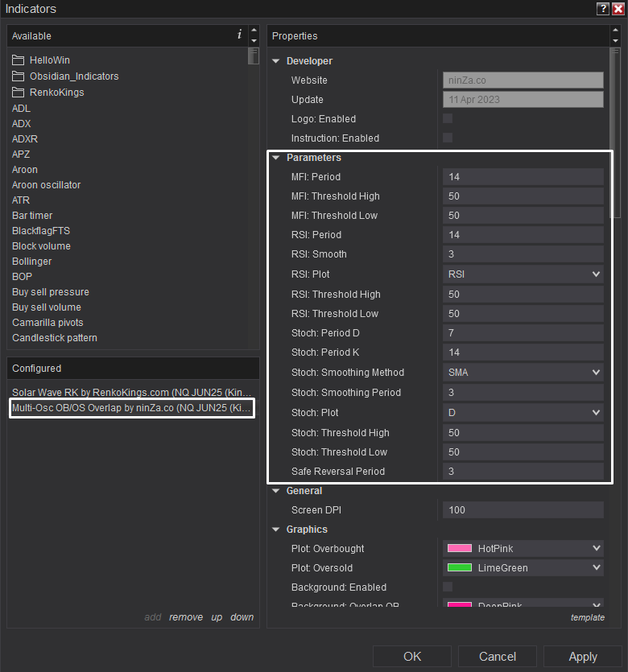Select Candlestick pattern indicator

pyautogui.click(x=55, y=338)
